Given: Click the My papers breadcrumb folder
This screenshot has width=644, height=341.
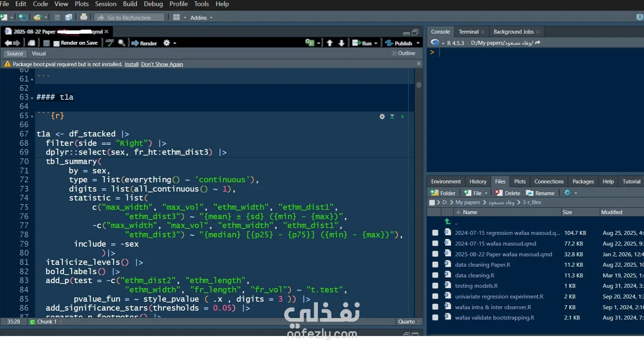Looking at the screenshot, I should coord(468,202).
